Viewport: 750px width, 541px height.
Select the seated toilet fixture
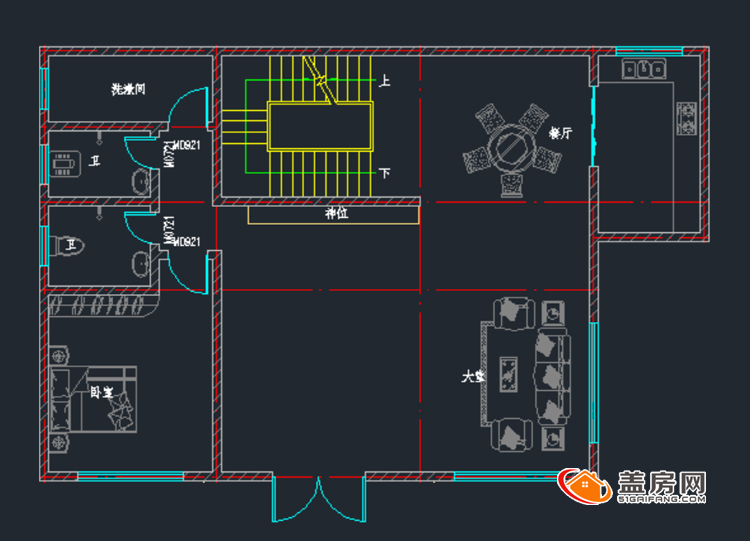tap(66, 246)
